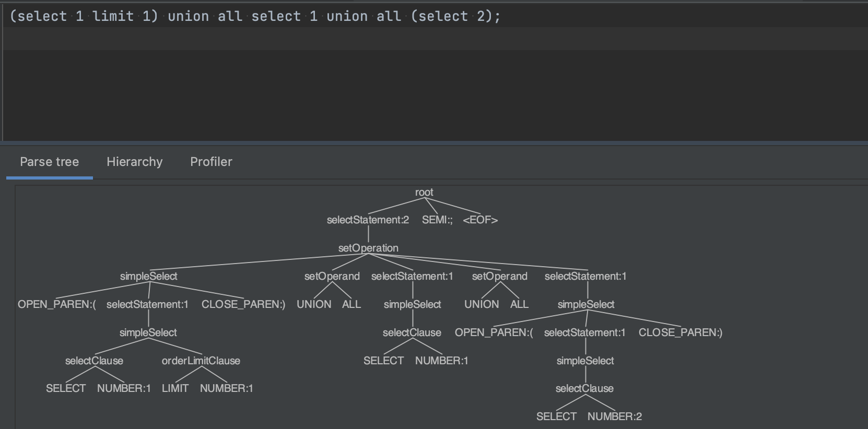Click the <EOF> node
Viewport: 868px width, 429px height.
click(x=480, y=220)
